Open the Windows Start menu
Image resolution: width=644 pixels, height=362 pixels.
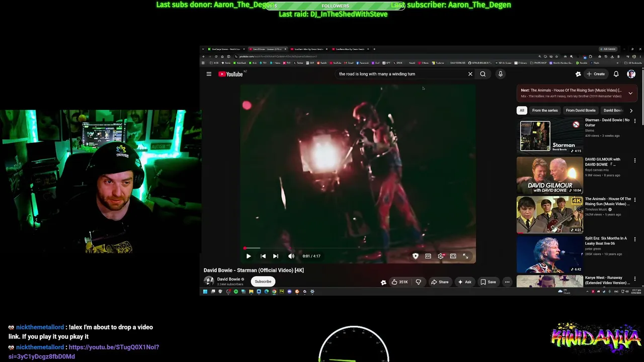point(205,292)
